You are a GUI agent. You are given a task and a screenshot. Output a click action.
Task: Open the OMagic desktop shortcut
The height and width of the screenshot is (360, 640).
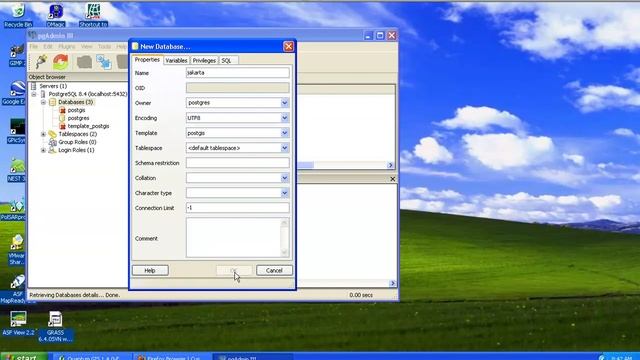click(x=56, y=16)
